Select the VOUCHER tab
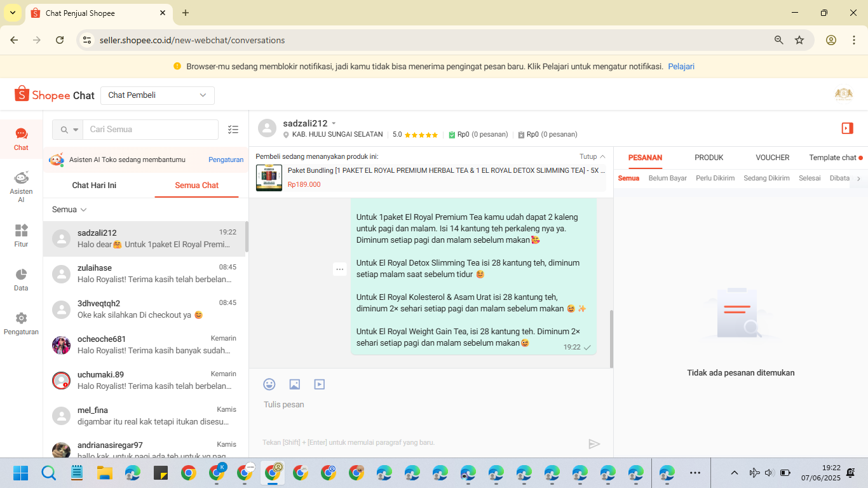The width and height of the screenshot is (868, 488). tap(773, 158)
